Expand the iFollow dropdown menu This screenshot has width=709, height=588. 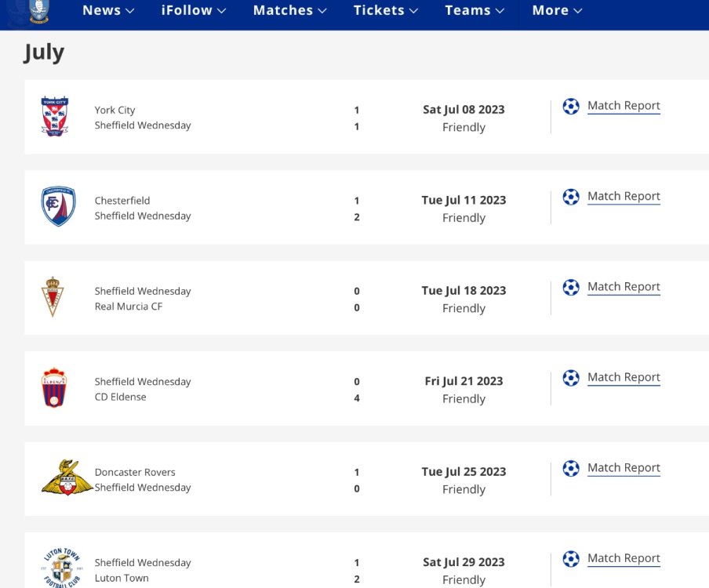(x=194, y=10)
